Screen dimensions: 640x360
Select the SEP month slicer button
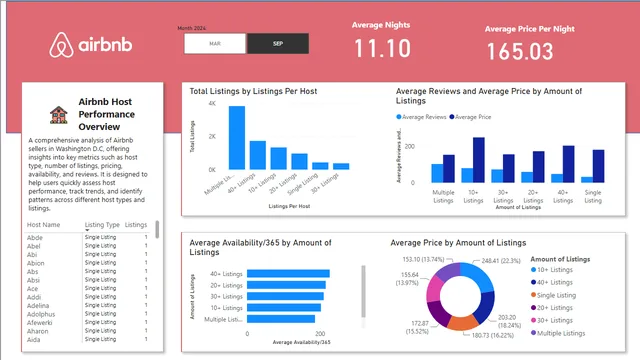click(x=278, y=43)
